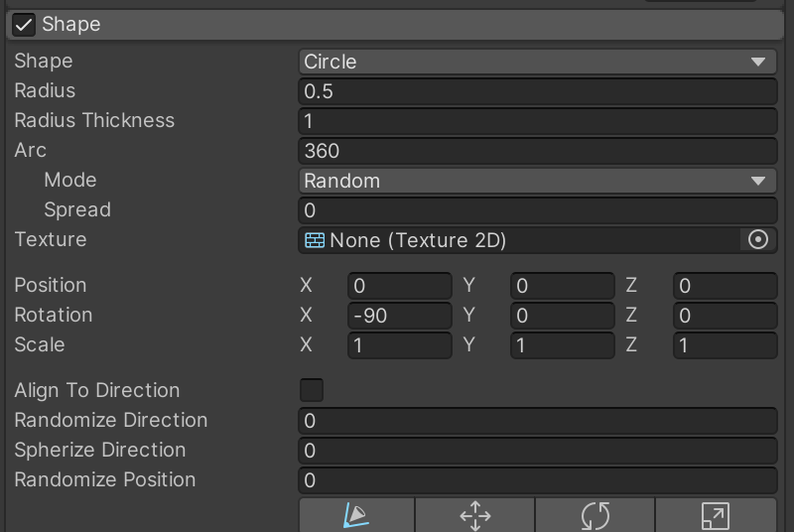The height and width of the screenshot is (532, 794).
Task: Select the shape Rotate tool button
Action: pyautogui.click(x=595, y=515)
